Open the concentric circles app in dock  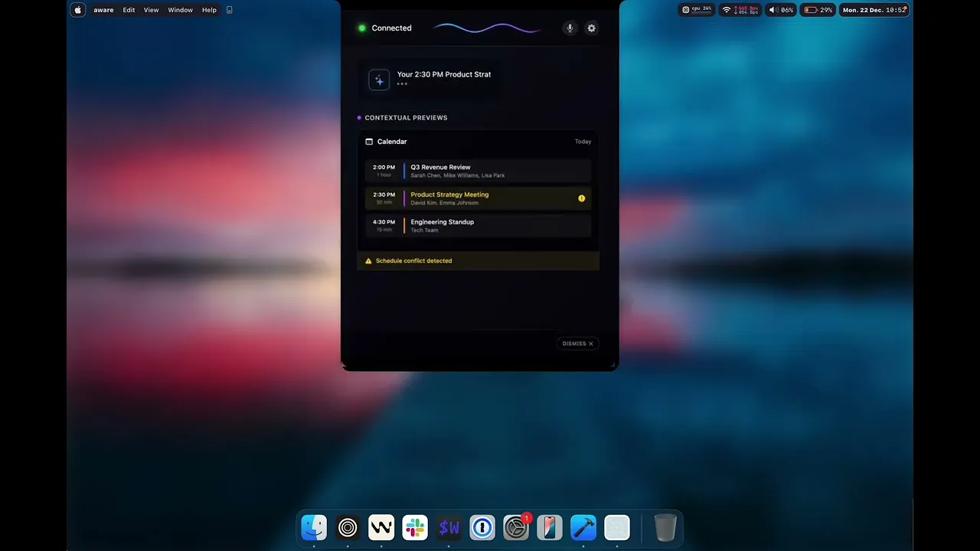point(348,527)
